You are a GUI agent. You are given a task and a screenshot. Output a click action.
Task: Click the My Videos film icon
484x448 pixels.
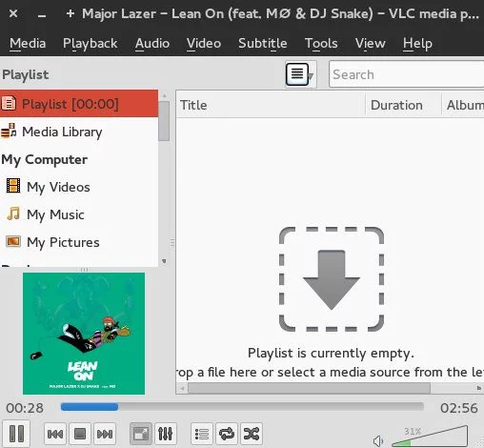coord(13,186)
